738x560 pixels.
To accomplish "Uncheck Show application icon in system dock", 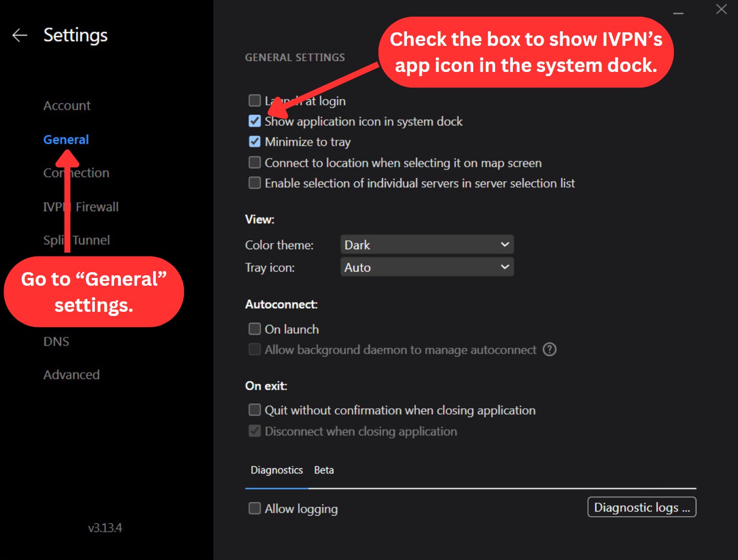I will click(254, 121).
